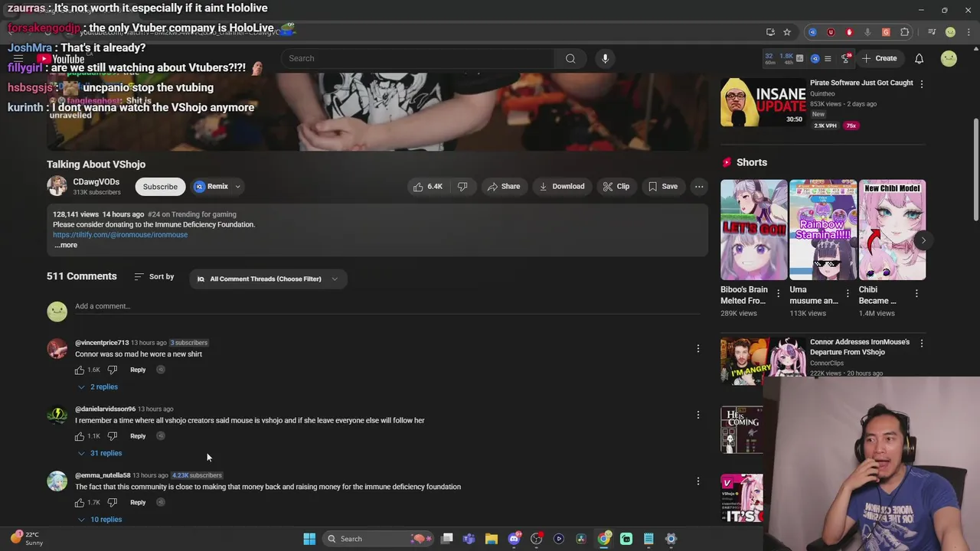Viewport: 980px width, 551px height.
Task: Open menu for Pirate Software video
Action: 921,83
